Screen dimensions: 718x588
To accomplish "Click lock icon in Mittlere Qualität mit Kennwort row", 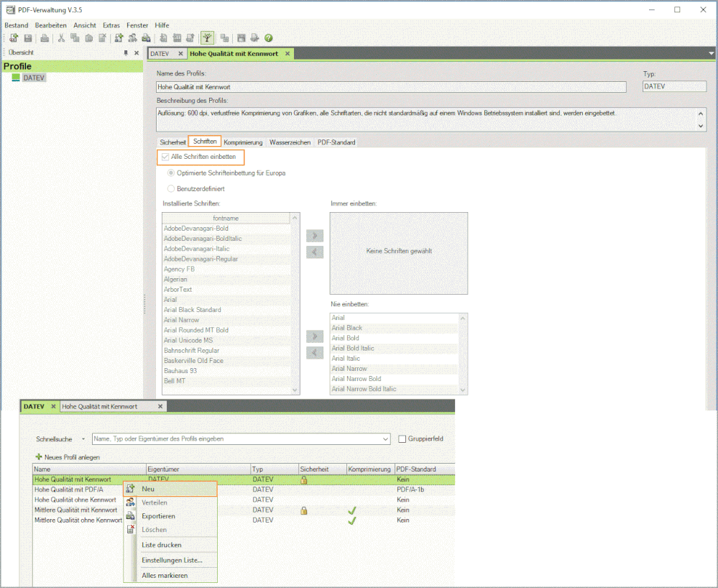I will pos(303,510).
